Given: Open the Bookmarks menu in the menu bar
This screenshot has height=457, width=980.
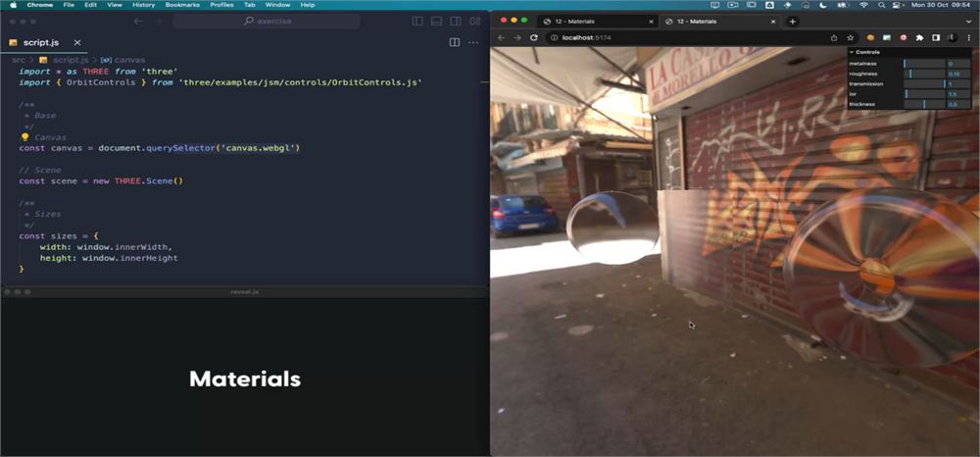Looking at the screenshot, I should 182,4.
